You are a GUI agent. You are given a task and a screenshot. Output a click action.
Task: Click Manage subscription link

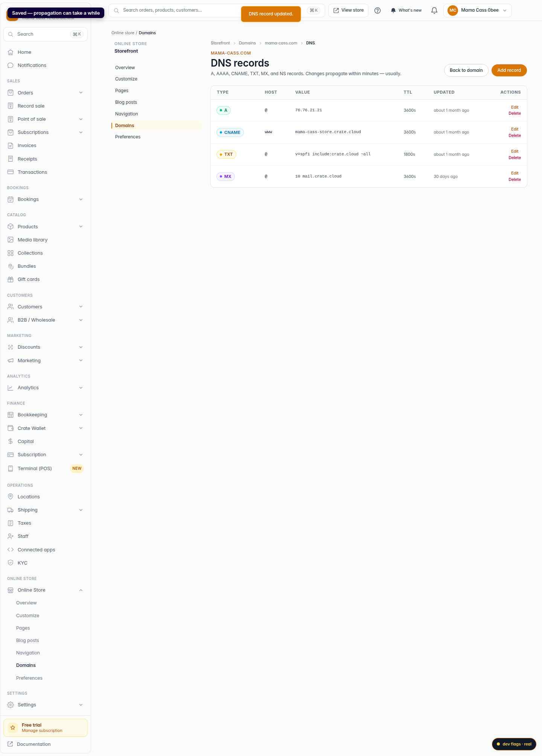[42, 731]
